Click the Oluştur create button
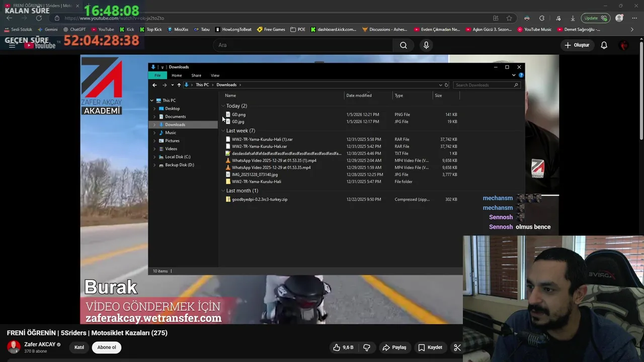This screenshot has height=362, width=644. point(577,45)
